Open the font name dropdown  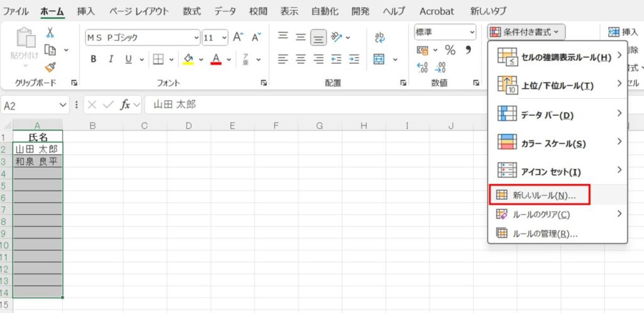click(197, 37)
